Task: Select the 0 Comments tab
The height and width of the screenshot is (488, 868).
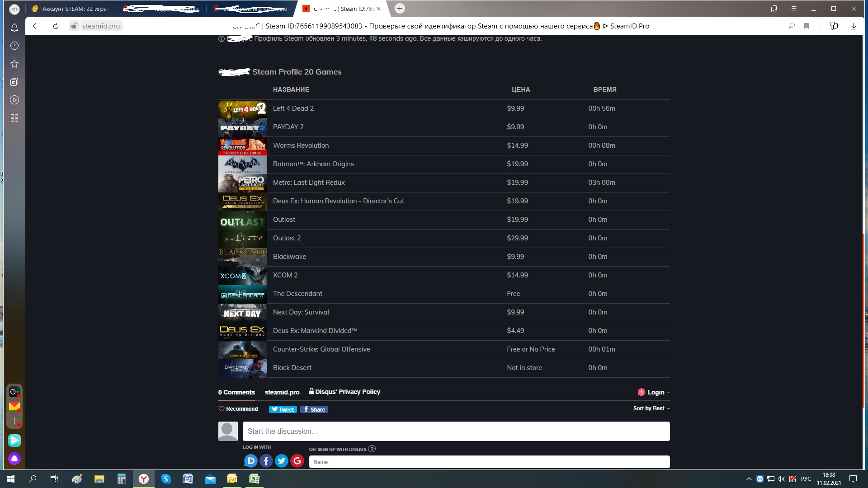Action: [x=236, y=392]
